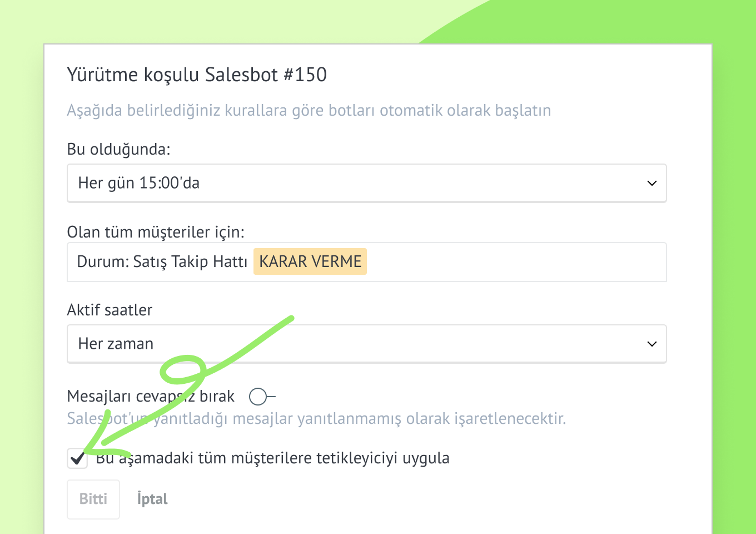Select the KARAR VERME stage tag
The image size is (756, 534).
tap(310, 261)
